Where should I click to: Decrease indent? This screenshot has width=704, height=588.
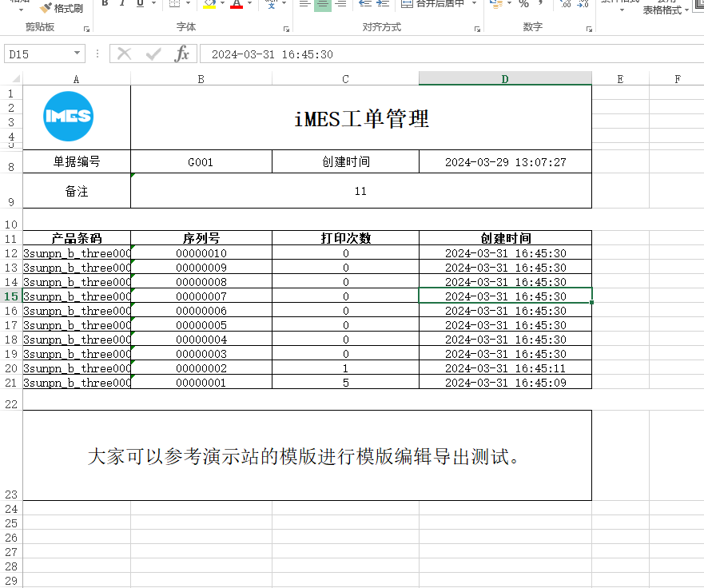click(x=365, y=4)
